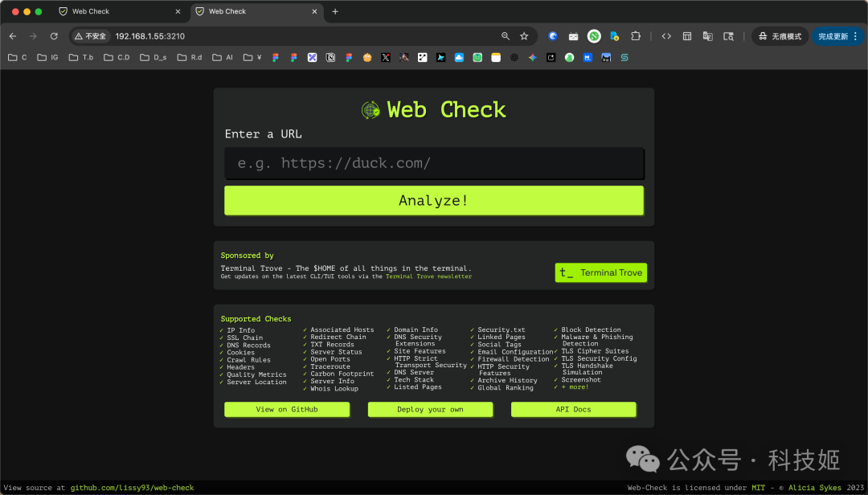This screenshot has width=868, height=495.
Task: Click the 完成更新 update button
Action: [x=837, y=36]
